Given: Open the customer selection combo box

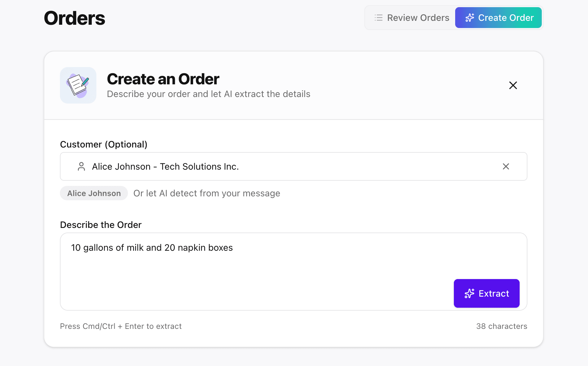Looking at the screenshot, I should (x=287, y=166).
